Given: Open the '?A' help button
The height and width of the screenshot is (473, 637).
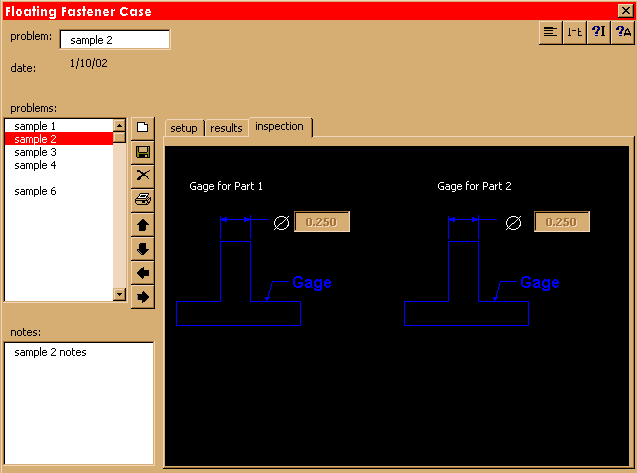Looking at the screenshot, I should [x=622, y=32].
